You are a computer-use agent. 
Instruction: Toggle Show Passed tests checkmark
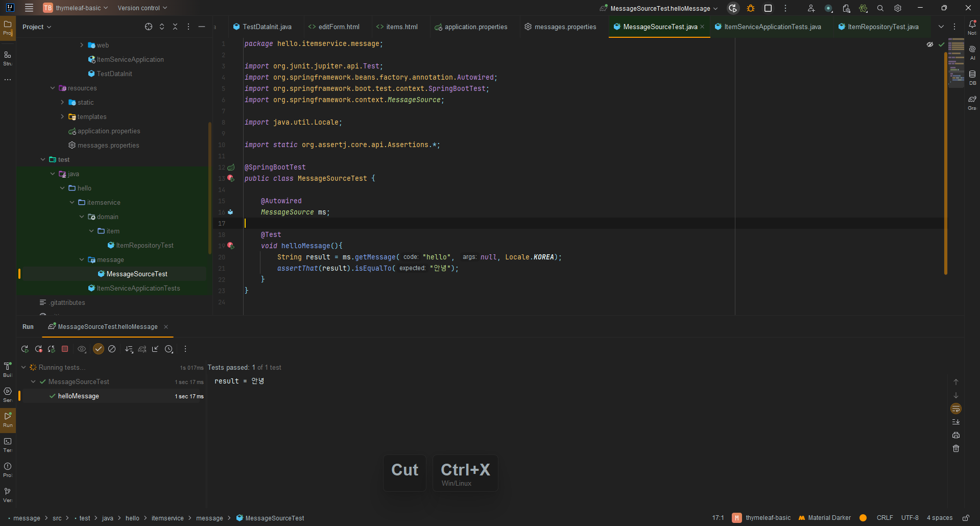click(x=99, y=349)
